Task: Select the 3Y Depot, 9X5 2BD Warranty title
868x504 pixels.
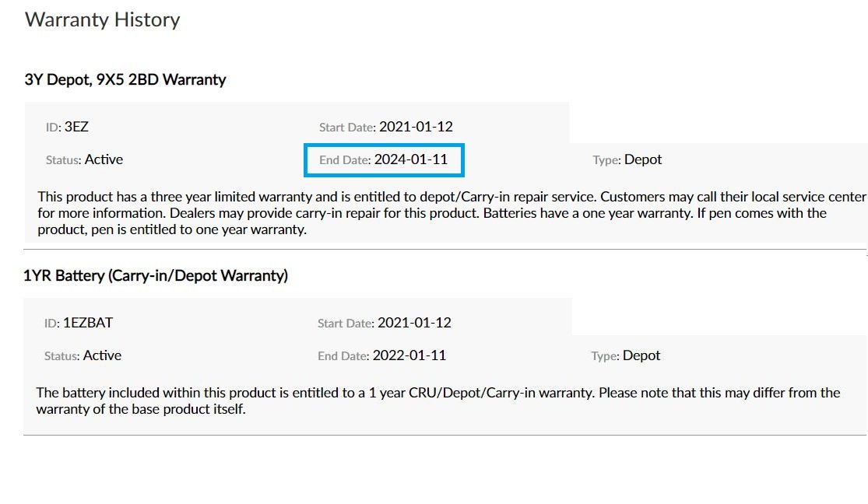Action: (125, 79)
